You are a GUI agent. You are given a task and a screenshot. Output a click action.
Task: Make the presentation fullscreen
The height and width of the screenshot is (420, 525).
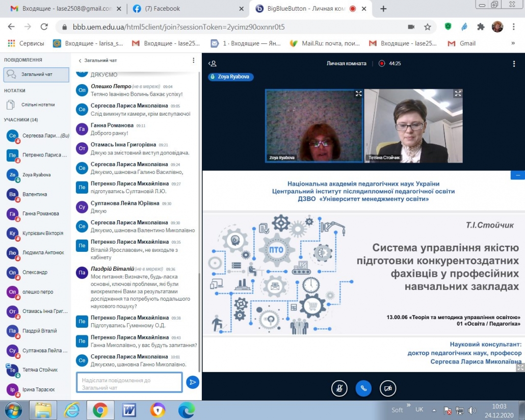coord(520,367)
